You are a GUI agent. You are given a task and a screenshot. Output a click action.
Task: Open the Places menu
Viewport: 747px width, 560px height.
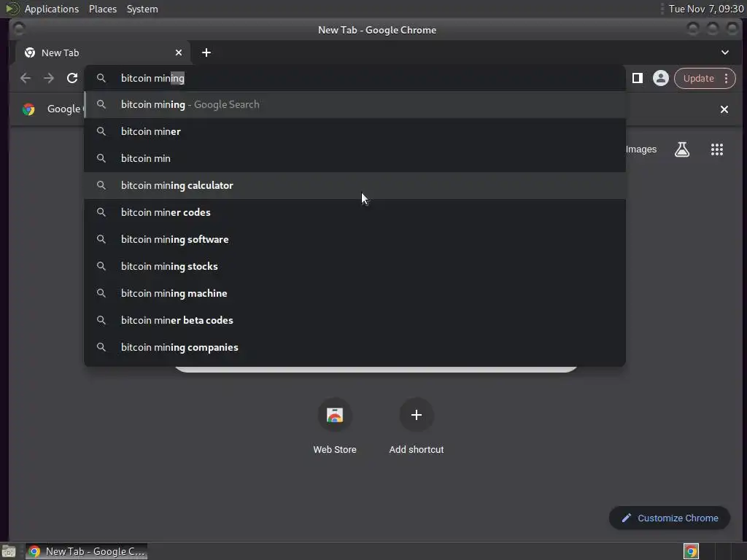tap(103, 9)
